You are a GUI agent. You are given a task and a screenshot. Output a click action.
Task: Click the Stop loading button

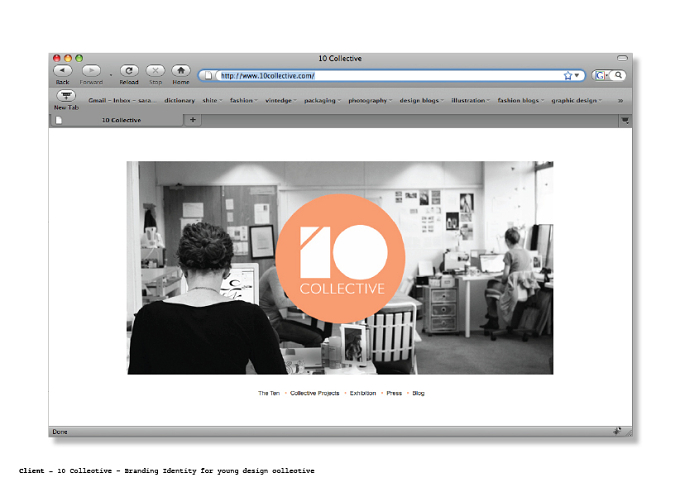(x=155, y=70)
